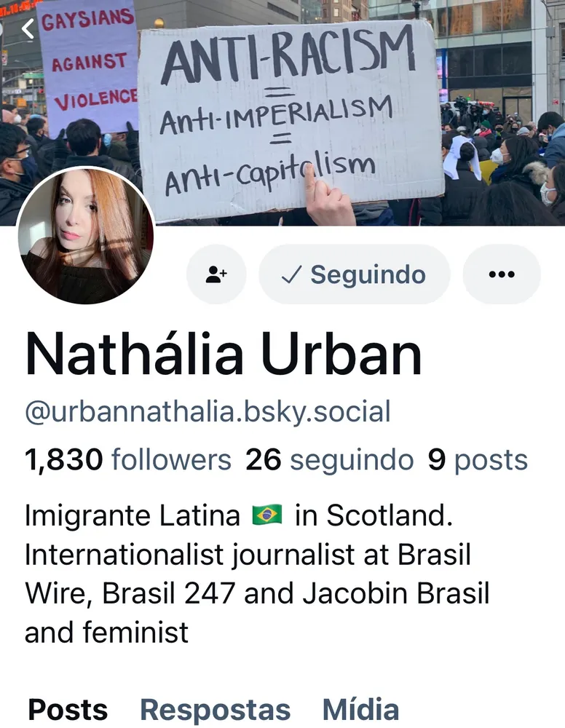Select the @urbannathalia.bsky.social handle

click(x=208, y=411)
